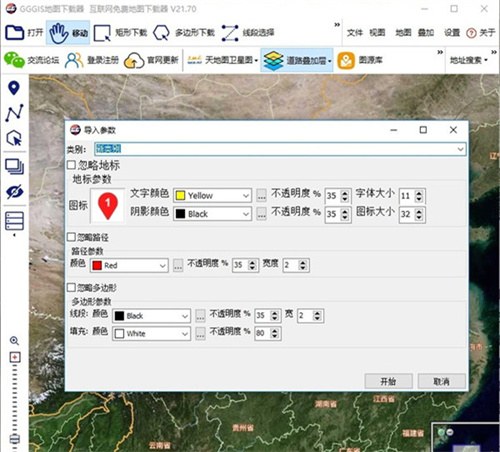Expand the second toolbar overflow chevron
This screenshot has height=452, width=500.
[x=440, y=52]
